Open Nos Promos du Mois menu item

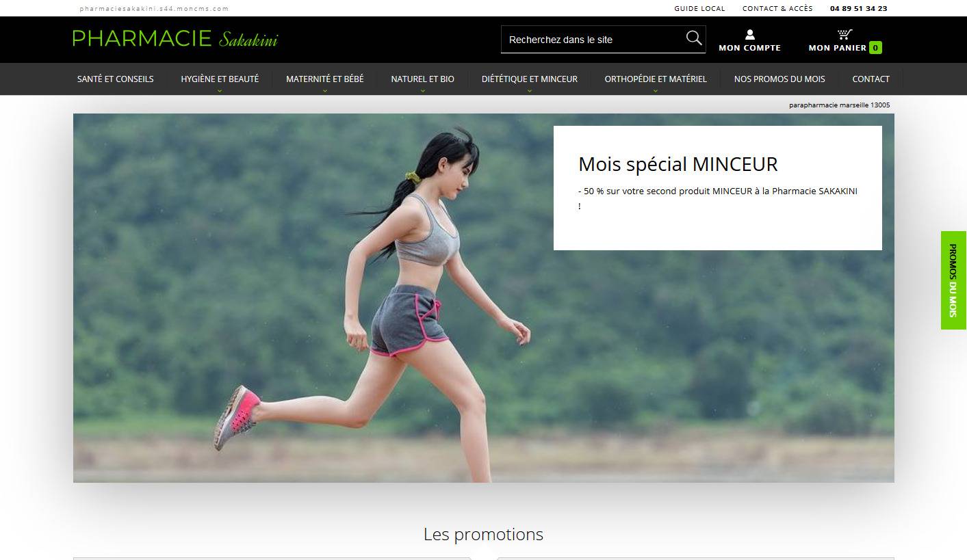(x=779, y=79)
